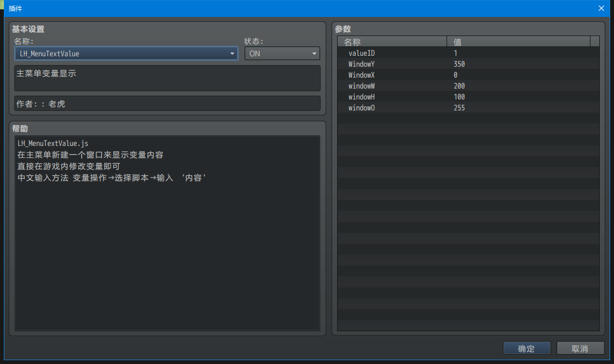
Task: Click the help text LH_MenuTextValue.js line
Action: point(53,144)
